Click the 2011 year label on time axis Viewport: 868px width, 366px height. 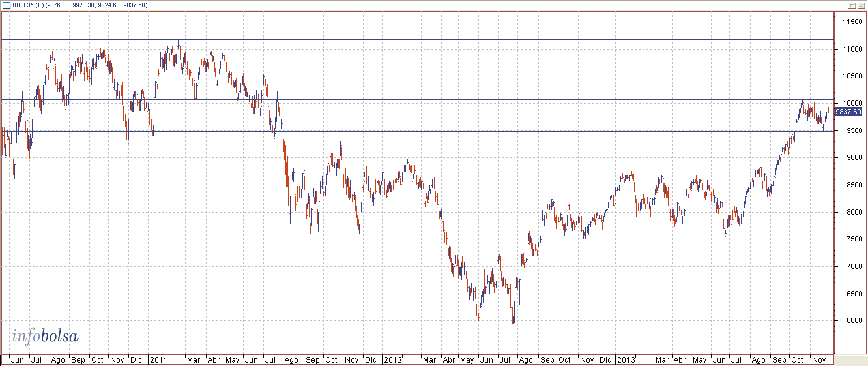click(x=158, y=359)
